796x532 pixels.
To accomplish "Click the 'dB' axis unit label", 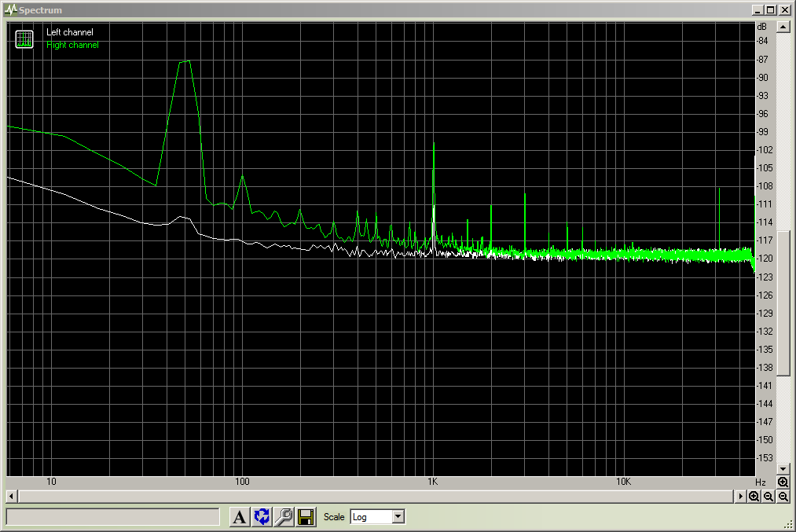I will [x=761, y=27].
